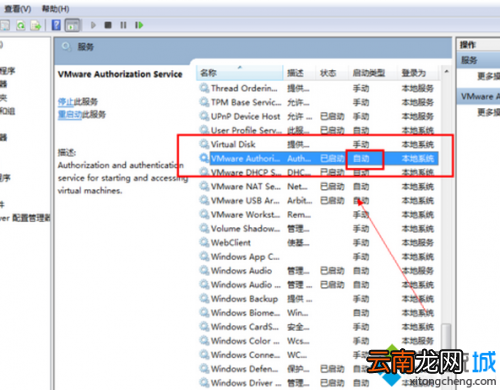Click the vertical scrollbar thumb
The width and height of the screenshot is (500, 390).
pos(446,337)
